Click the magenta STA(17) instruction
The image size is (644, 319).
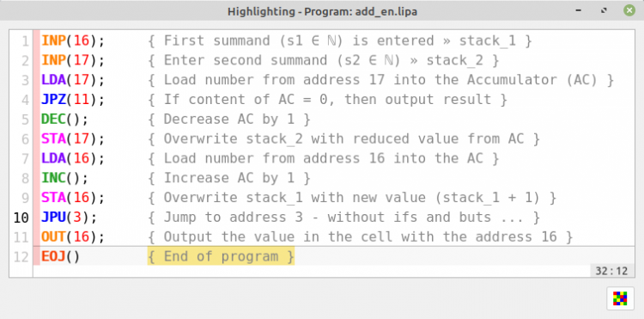pyautogui.click(x=73, y=139)
